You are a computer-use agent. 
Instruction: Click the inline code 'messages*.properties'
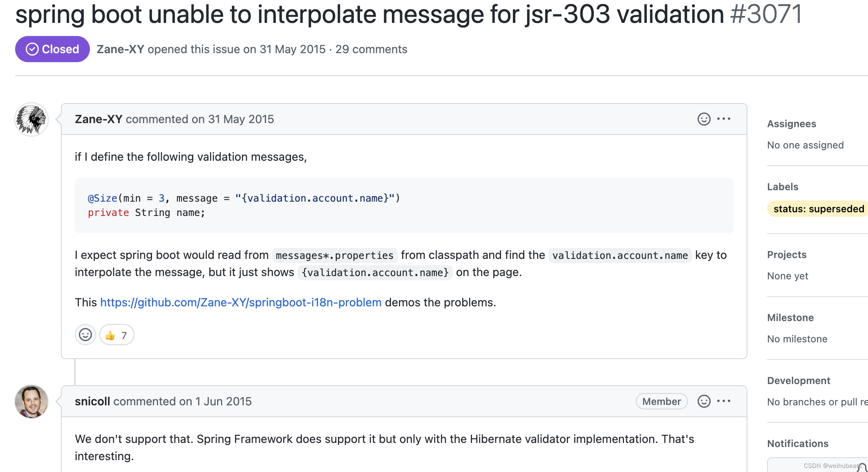point(335,256)
